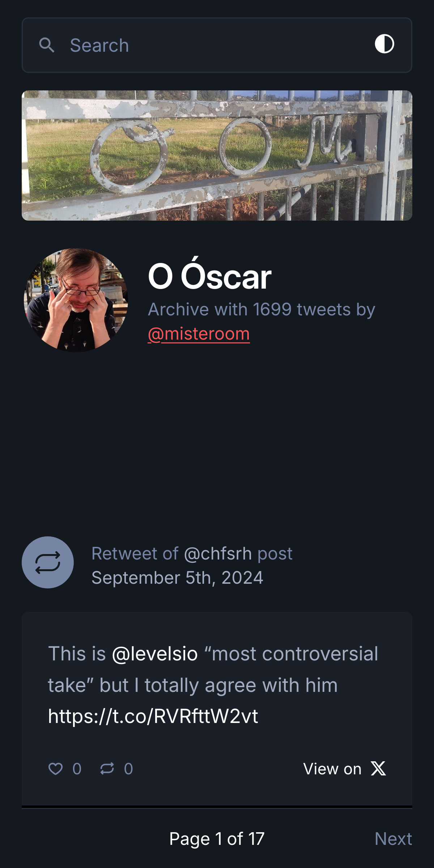Click the round retweet badge icon
The height and width of the screenshot is (868, 434).
click(x=48, y=562)
